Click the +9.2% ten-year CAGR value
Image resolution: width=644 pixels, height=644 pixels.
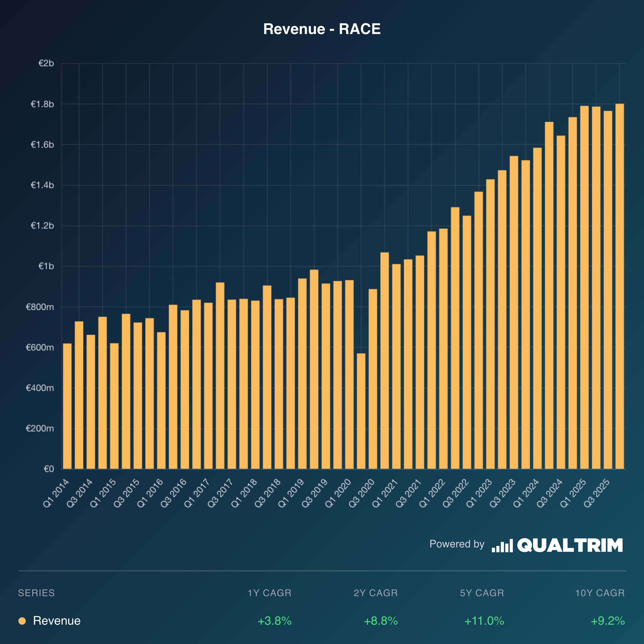click(x=607, y=621)
